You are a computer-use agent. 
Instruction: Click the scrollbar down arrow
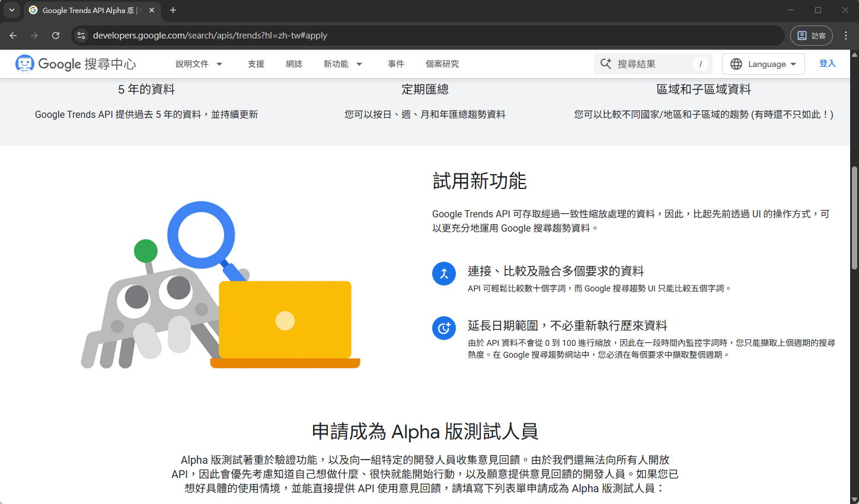tap(854, 499)
